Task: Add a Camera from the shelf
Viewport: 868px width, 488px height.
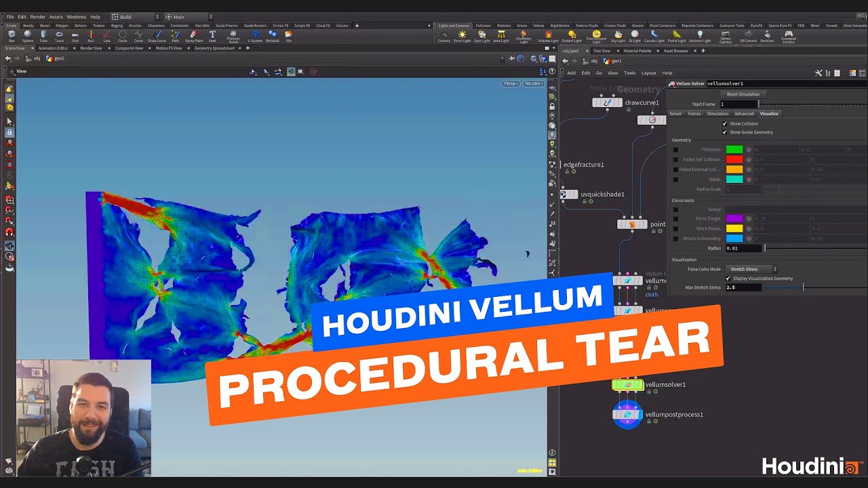Action: tap(444, 36)
